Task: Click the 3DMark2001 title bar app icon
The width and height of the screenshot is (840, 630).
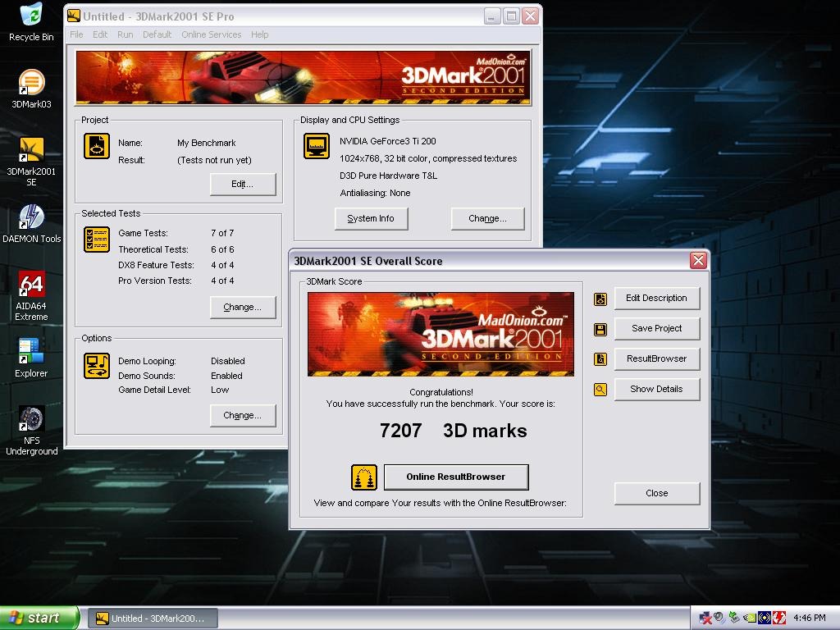Action: pos(73,16)
